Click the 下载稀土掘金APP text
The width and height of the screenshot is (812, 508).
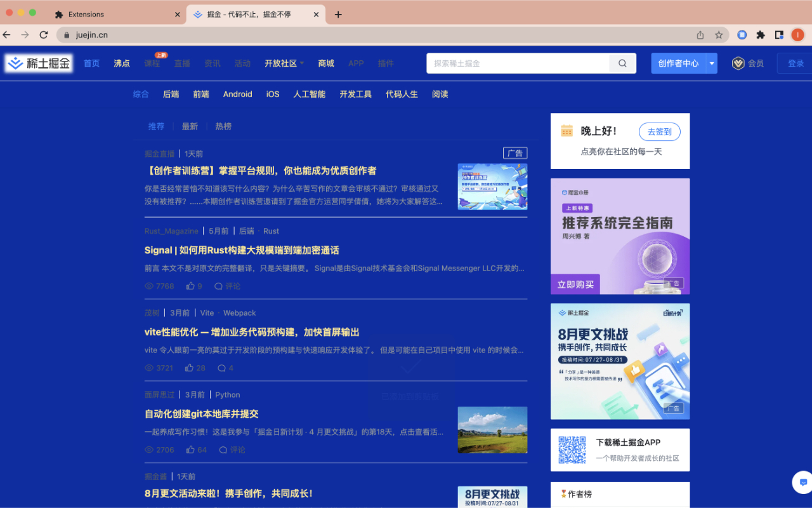pos(628,443)
